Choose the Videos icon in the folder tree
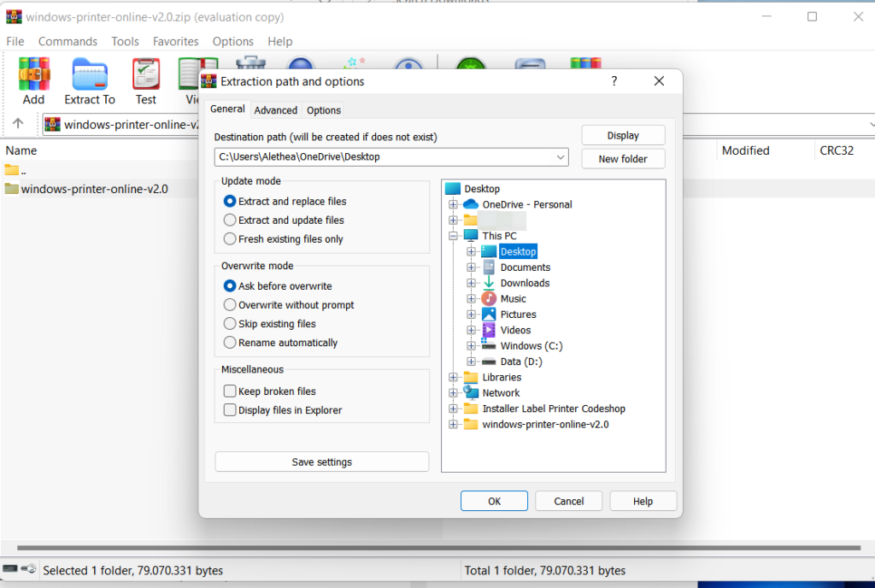The image size is (875, 588). 489,330
